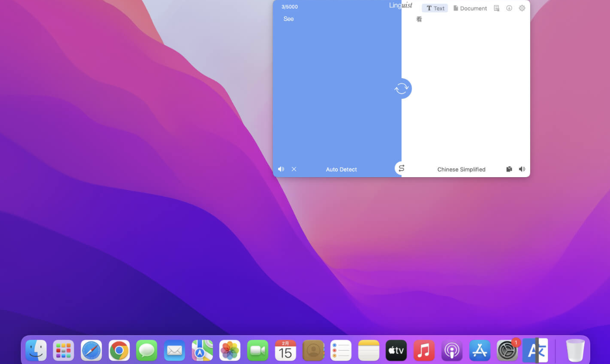610x364 pixels.
Task: Open Google Chrome from the dock
Action: click(x=119, y=351)
